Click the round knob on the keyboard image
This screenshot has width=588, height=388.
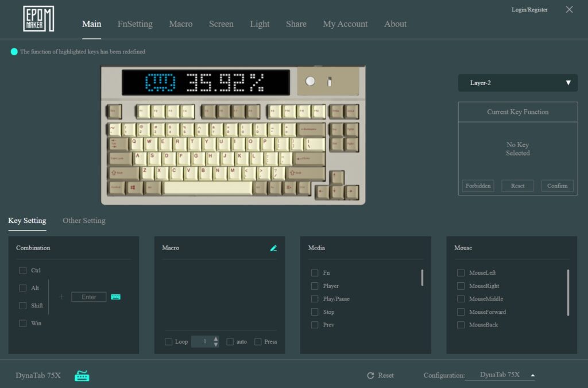tap(311, 82)
